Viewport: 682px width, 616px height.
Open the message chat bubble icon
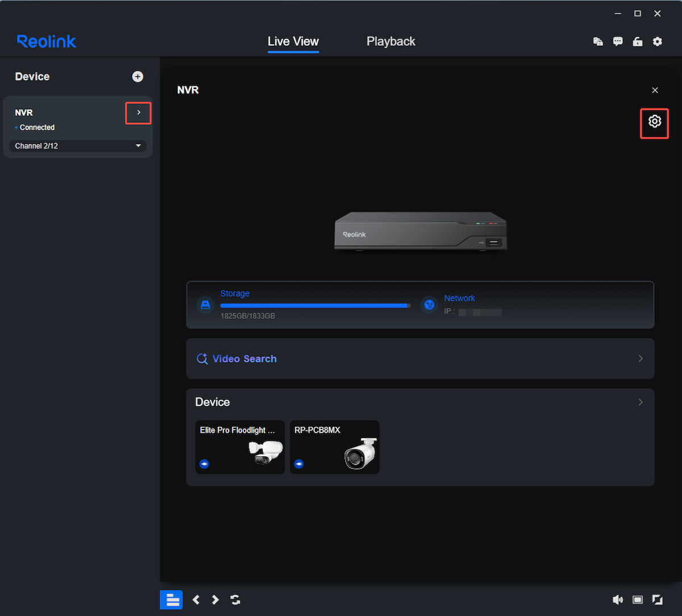[x=618, y=41]
